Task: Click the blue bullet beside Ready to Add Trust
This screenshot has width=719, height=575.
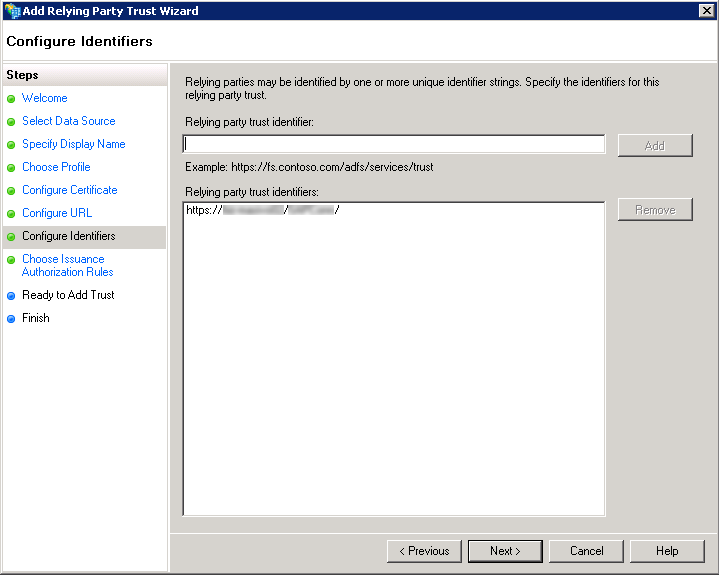Action: pyautogui.click(x=11, y=296)
